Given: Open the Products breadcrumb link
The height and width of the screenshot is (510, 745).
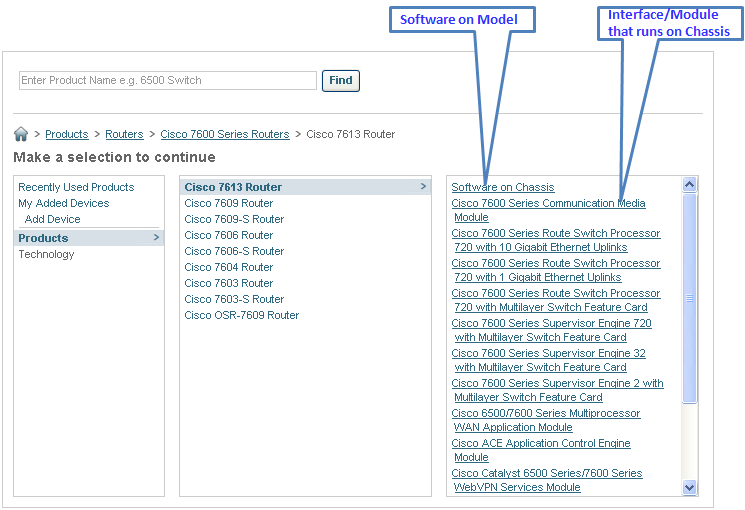Looking at the screenshot, I should point(67,134).
